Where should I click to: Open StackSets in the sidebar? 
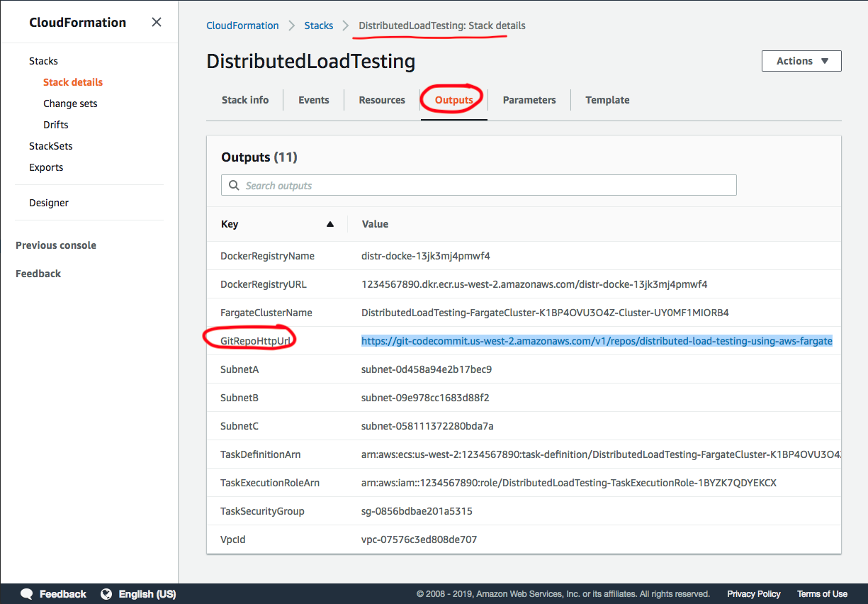click(x=51, y=146)
